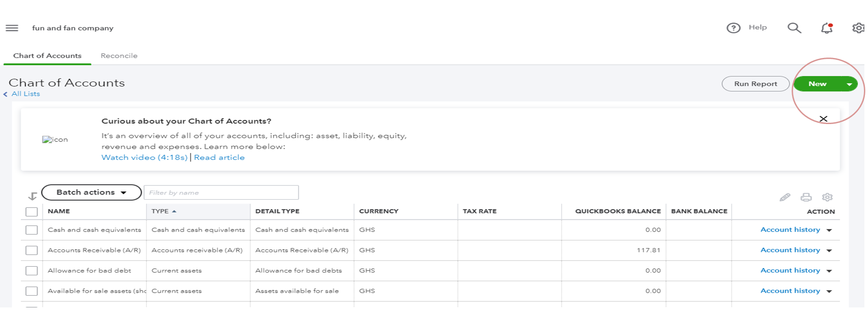The width and height of the screenshot is (868, 326).
Task: Open the settings gear in header
Action: click(858, 28)
